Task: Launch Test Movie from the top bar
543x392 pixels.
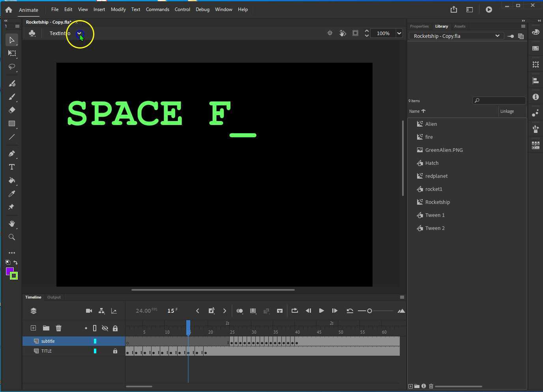Action: pyautogui.click(x=489, y=9)
